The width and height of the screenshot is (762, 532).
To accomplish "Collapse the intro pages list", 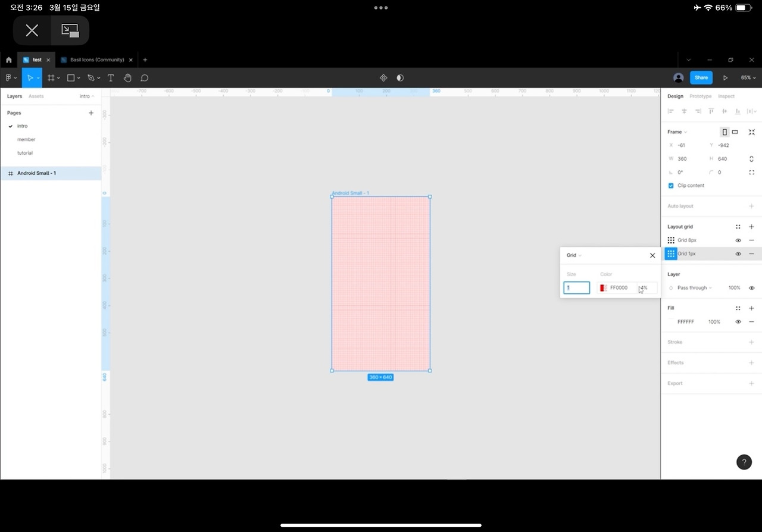I will (87, 96).
